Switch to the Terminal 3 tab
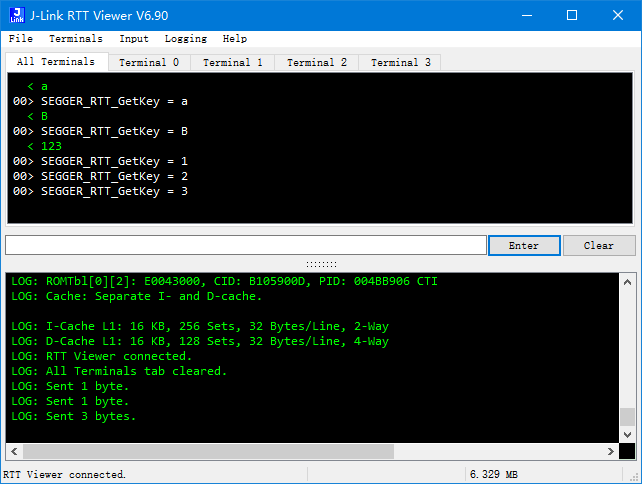The width and height of the screenshot is (642, 484). (400, 63)
